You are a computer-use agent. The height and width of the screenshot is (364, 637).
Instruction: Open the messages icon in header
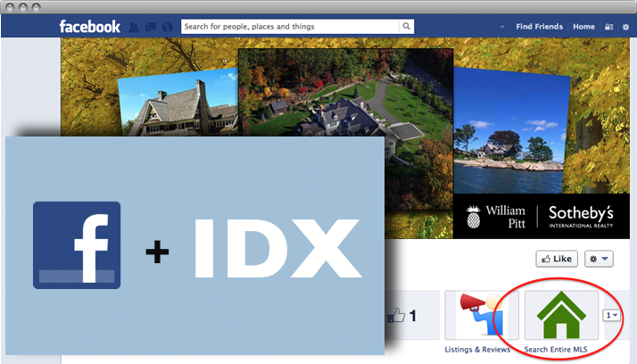point(150,28)
